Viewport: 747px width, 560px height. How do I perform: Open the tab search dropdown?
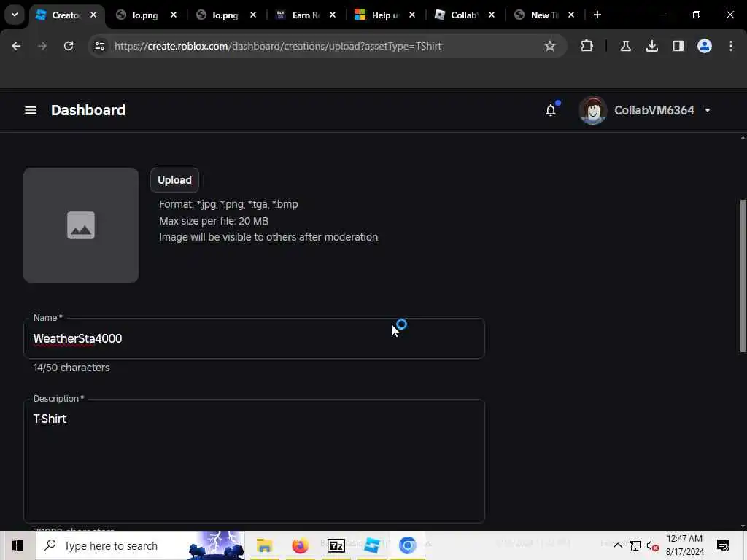pyautogui.click(x=15, y=15)
